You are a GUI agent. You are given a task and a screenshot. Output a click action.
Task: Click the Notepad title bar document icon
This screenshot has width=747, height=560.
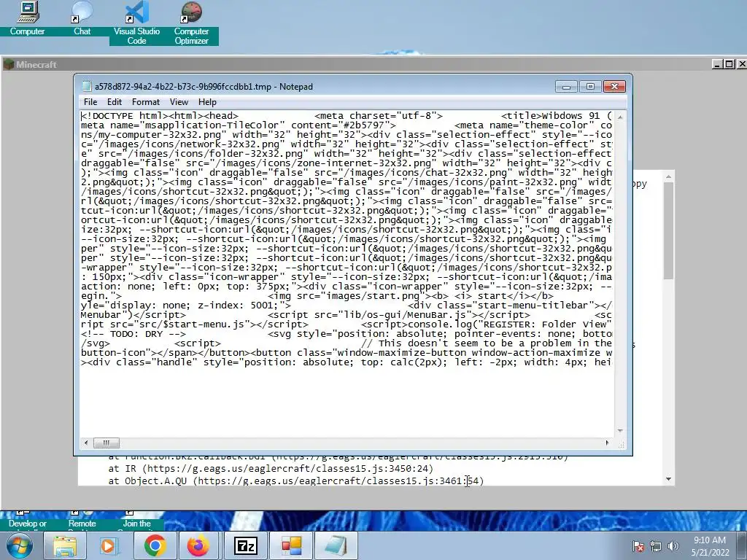(x=86, y=86)
